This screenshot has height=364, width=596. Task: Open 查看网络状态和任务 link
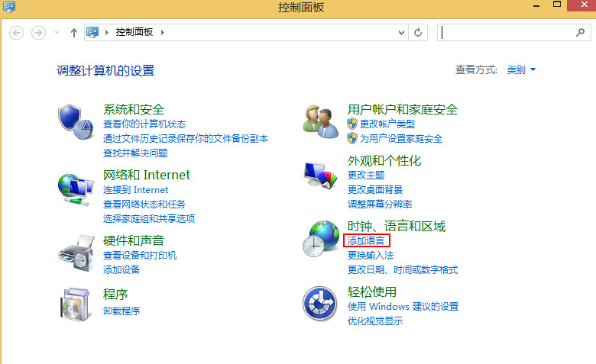coord(144,205)
